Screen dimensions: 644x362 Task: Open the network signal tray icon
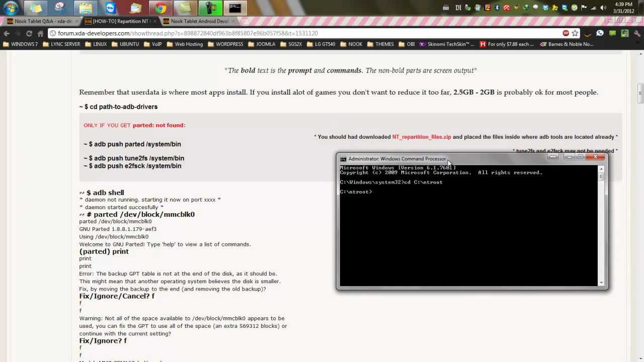pos(593,8)
